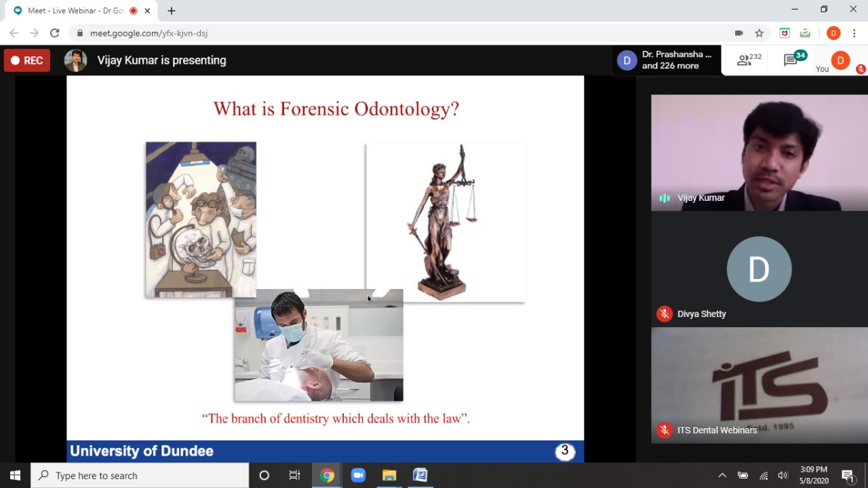Screen dimensions: 868x488
Task: Click the camera permission icon in address bar
Action: [738, 33]
